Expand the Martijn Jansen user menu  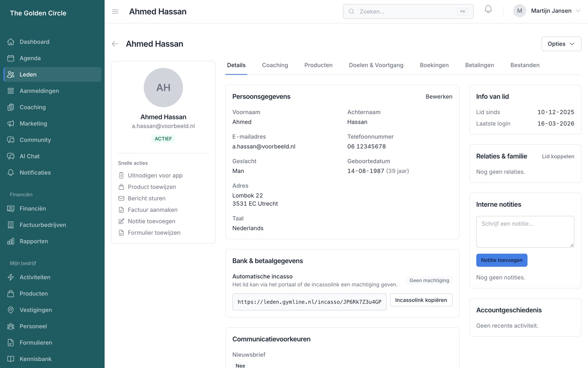click(x=547, y=11)
